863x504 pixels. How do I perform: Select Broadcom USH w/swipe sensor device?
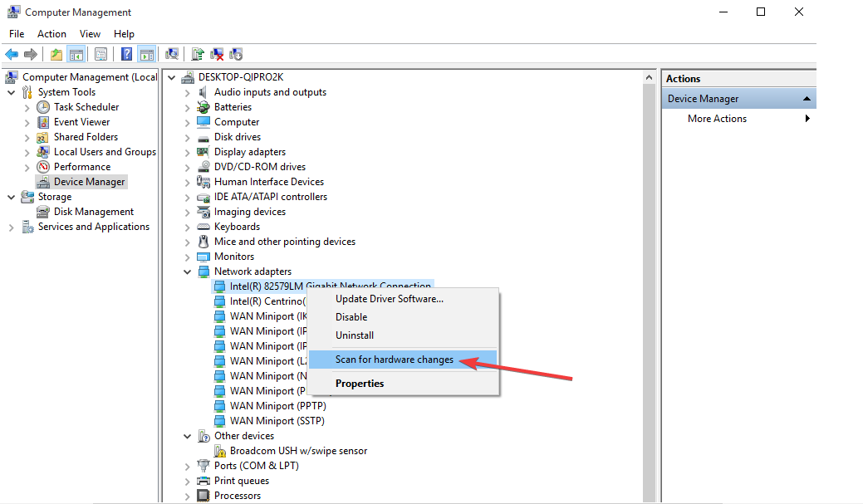[x=298, y=451]
